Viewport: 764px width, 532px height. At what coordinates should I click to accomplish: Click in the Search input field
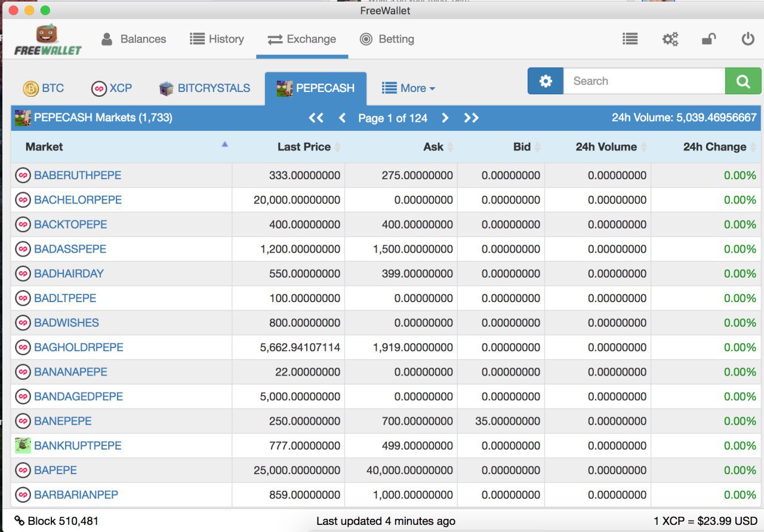tap(644, 81)
